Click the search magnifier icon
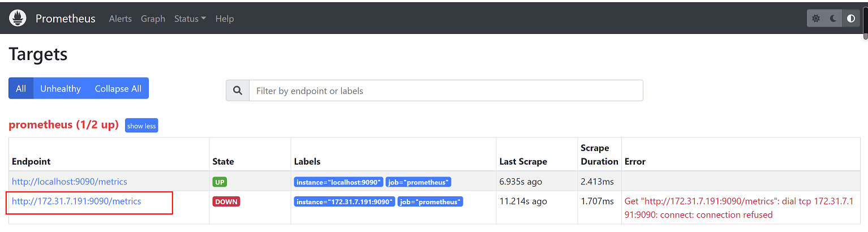 [238, 91]
